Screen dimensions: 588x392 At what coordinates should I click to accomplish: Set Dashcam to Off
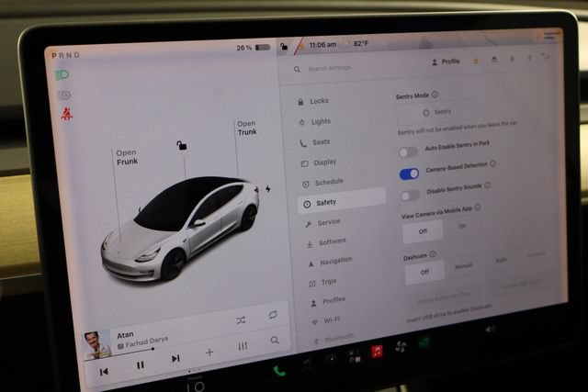(x=424, y=272)
